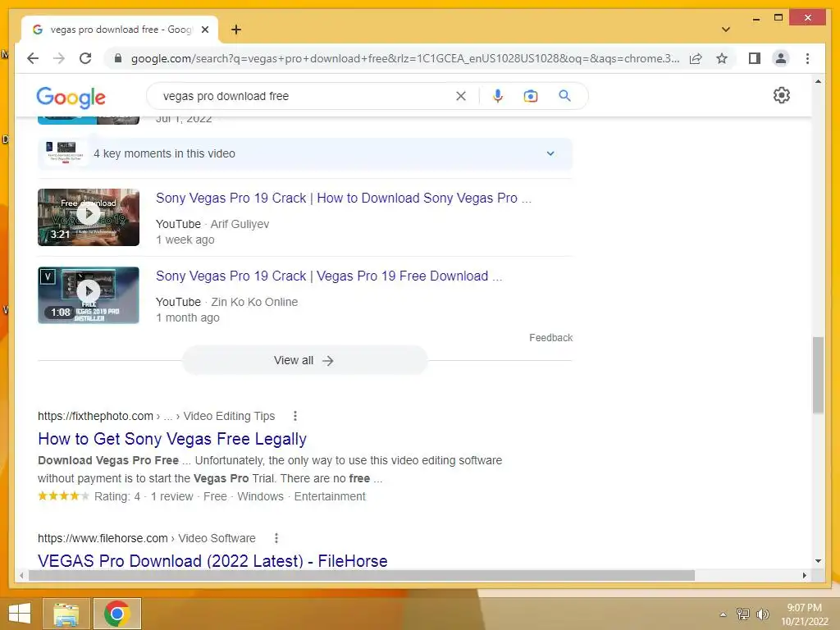Open Chrome three-dot menu
The width and height of the screenshot is (840, 630).
pos(807,58)
